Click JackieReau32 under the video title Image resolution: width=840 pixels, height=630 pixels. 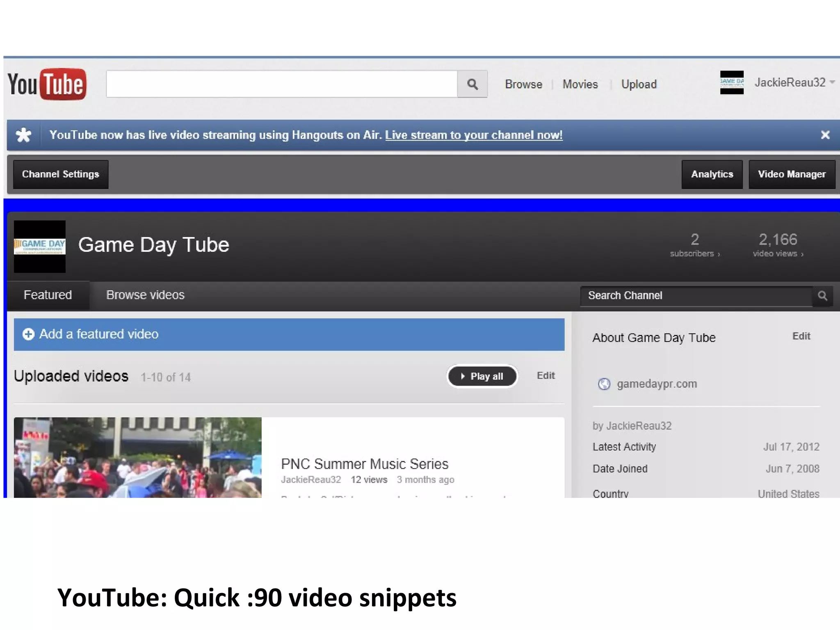tap(311, 479)
